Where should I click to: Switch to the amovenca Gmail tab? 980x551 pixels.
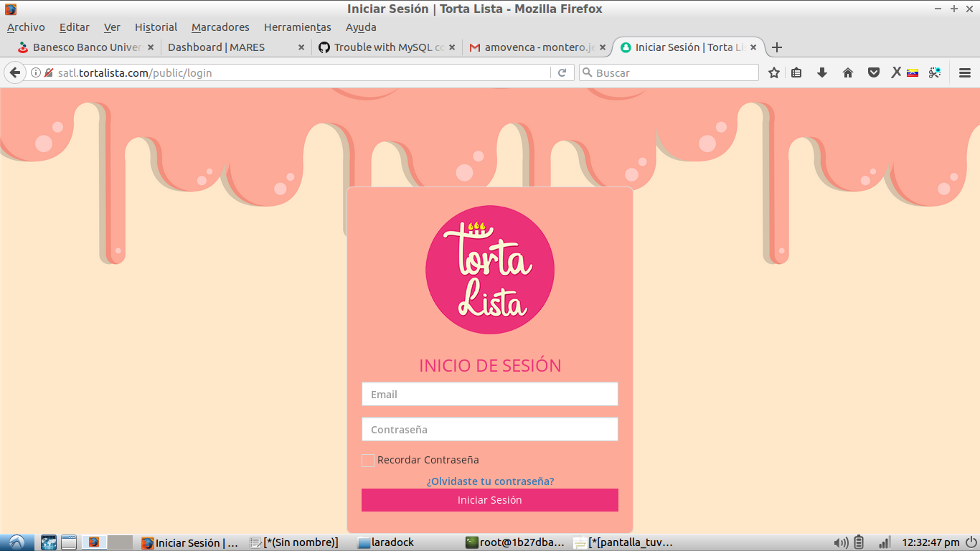pos(538,47)
